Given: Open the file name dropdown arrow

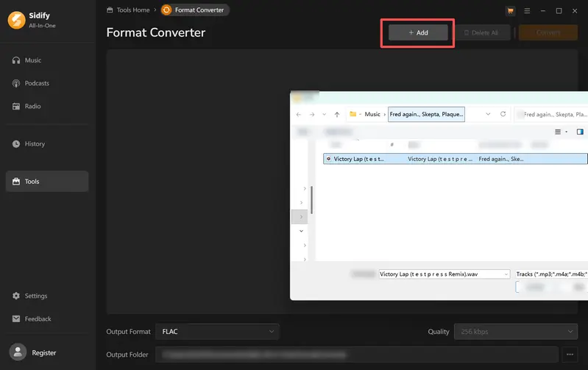Looking at the screenshot, I should click(x=506, y=274).
